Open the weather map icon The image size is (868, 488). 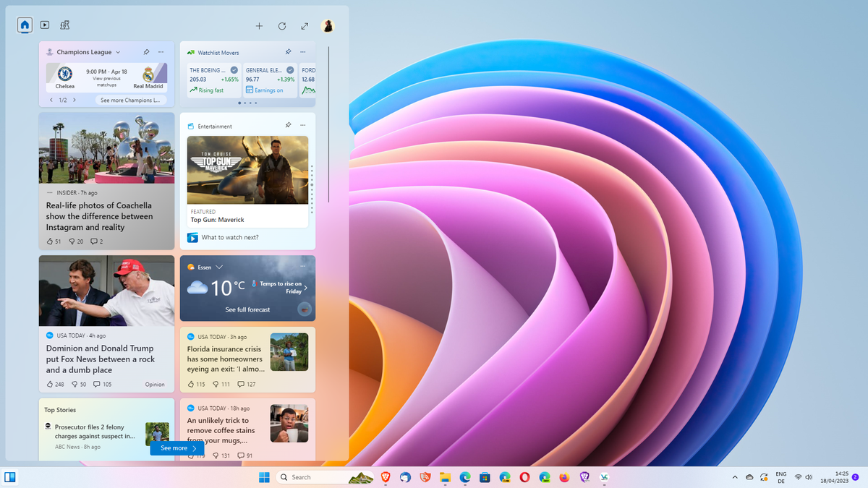305,309
